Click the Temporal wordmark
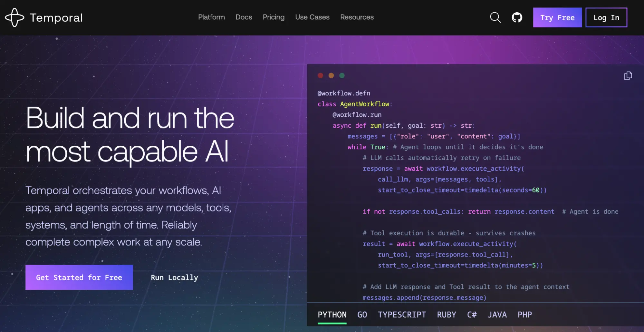The height and width of the screenshot is (332, 644). click(56, 18)
